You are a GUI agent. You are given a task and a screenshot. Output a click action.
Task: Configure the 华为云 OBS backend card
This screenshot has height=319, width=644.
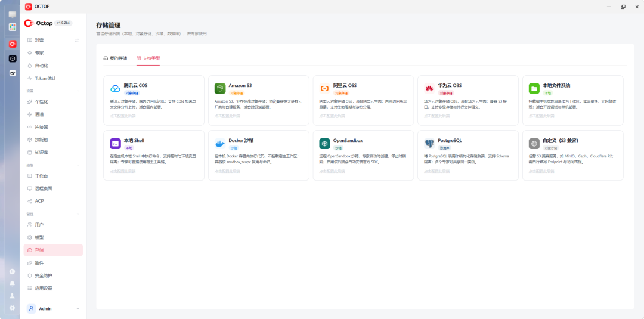click(468, 100)
